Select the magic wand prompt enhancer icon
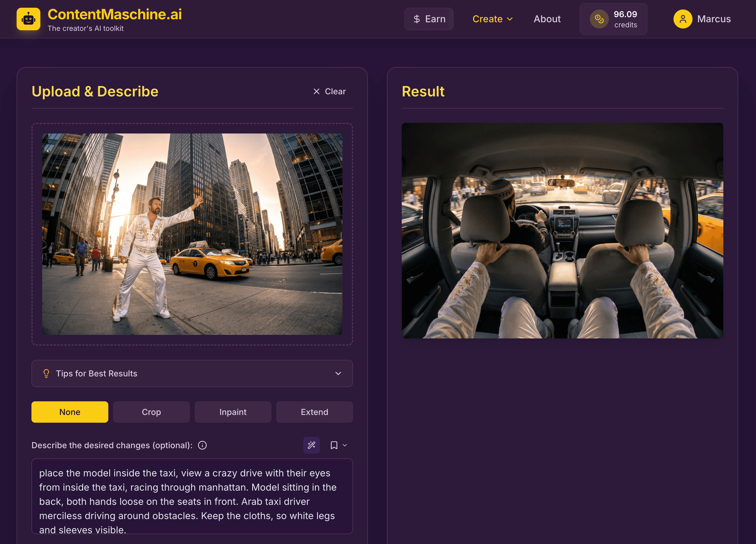 pos(311,445)
